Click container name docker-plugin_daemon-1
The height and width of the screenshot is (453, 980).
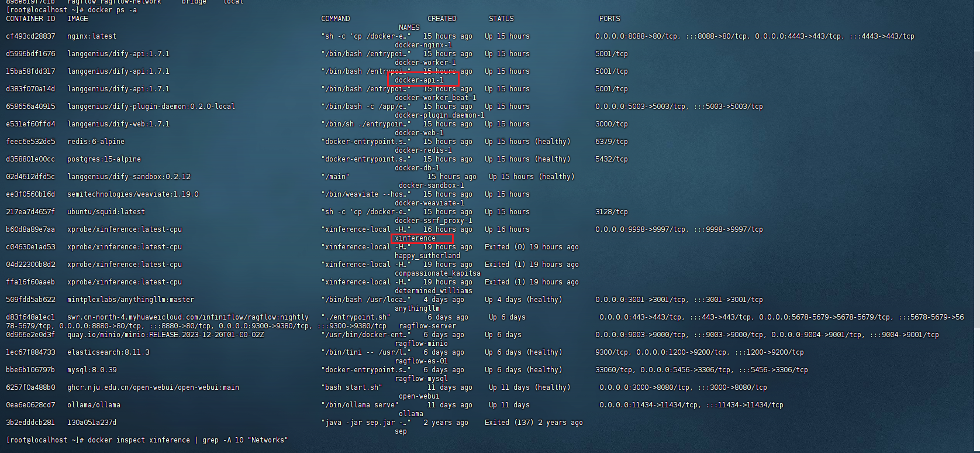point(440,115)
